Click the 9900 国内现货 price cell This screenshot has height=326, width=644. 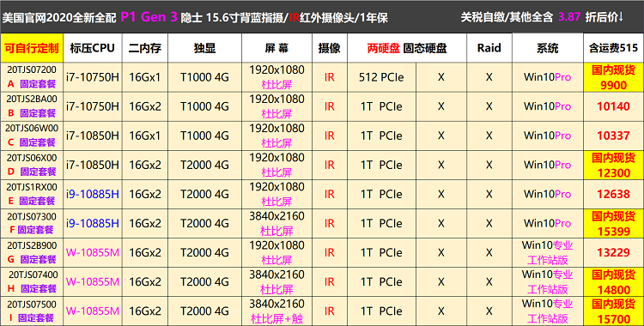click(x=613, y=77)
